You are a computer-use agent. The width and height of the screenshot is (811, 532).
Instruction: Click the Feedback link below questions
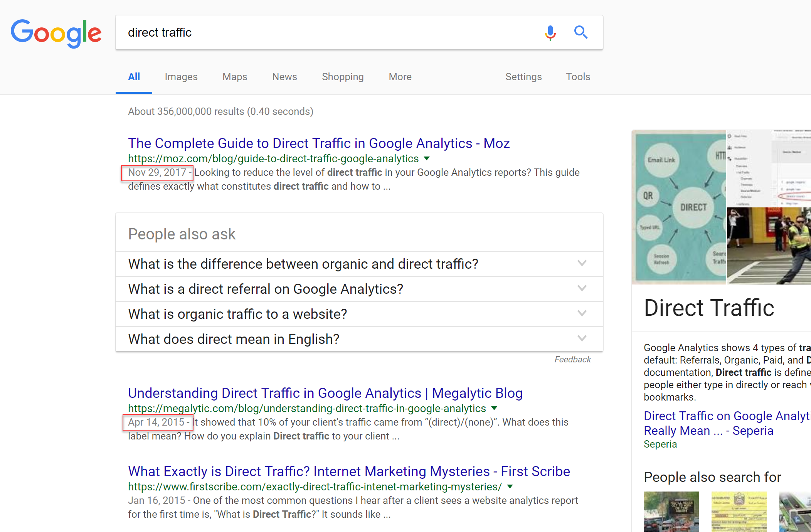pyautogui.click(x=572, y=359)
